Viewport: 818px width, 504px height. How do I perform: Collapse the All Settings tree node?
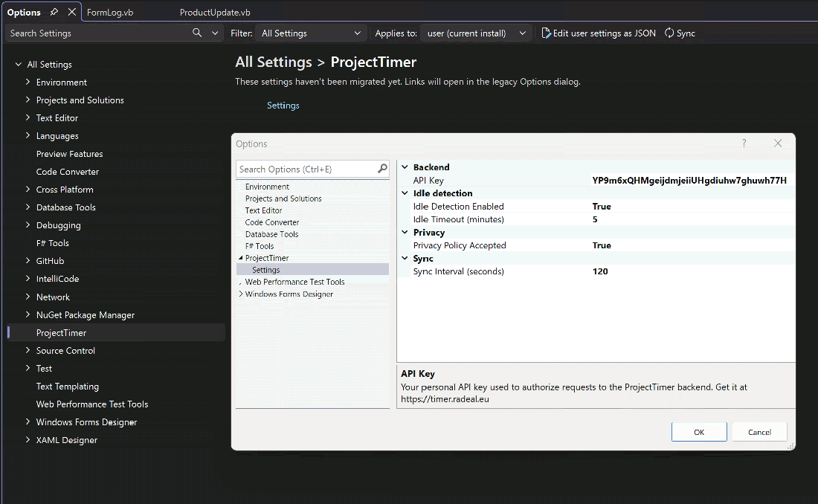click(x=19, y=64)
